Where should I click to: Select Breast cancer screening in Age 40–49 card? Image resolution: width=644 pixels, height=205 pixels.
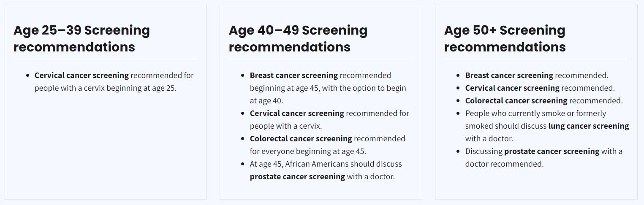[294, 76]
